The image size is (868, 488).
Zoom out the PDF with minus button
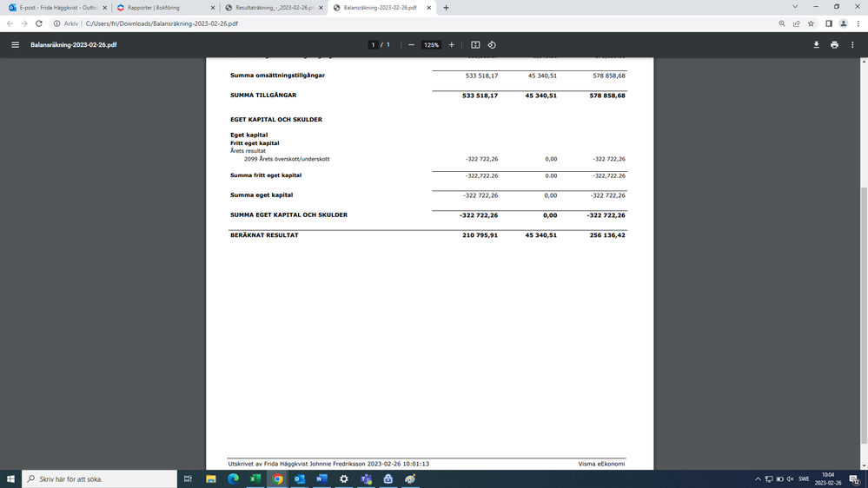411,44
